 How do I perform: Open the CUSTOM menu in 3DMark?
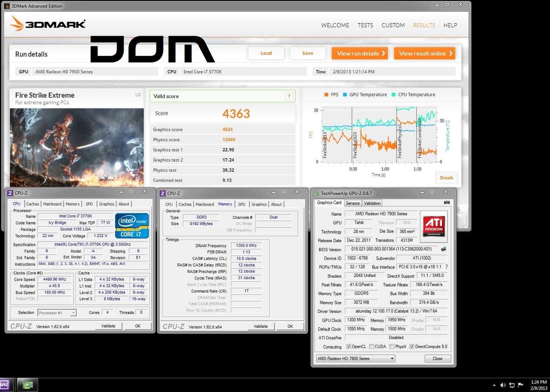pyautogui.click(x=393, y=25)
